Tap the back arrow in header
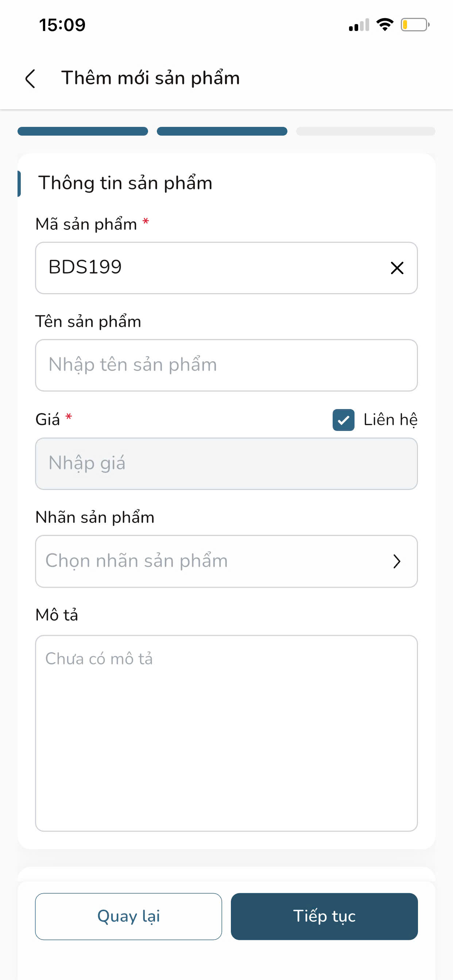The height and width of the screenshot is (980, 453). pos(30,79)
